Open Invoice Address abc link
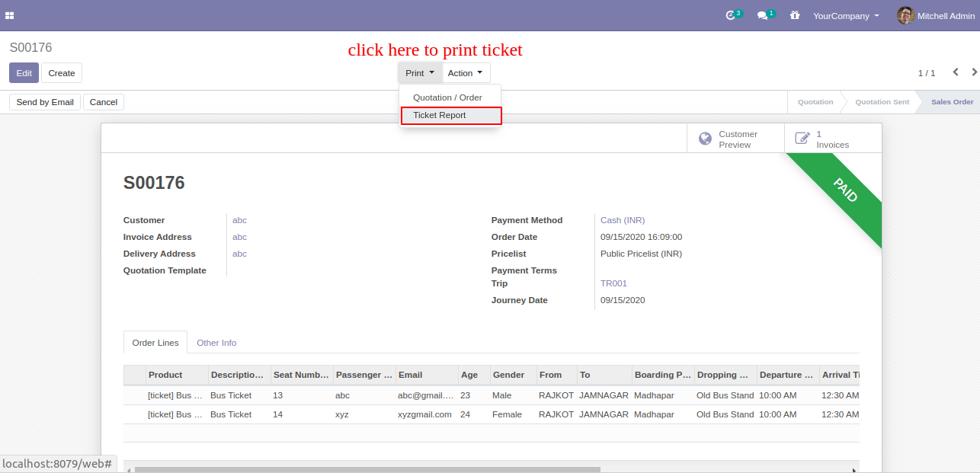The width and height of the screenshot is (980, 473). point(239,237)
